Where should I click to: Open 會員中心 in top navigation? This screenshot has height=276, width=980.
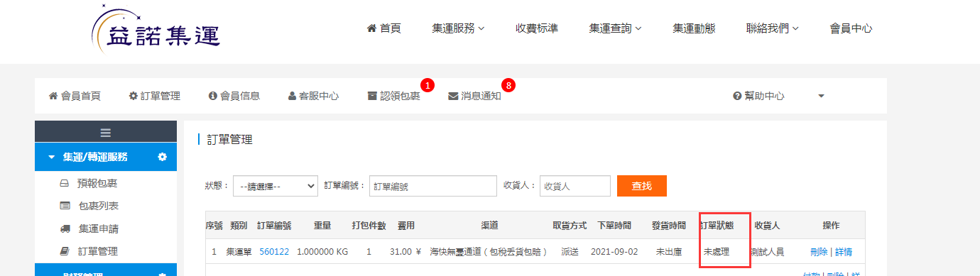pos(851,28)
